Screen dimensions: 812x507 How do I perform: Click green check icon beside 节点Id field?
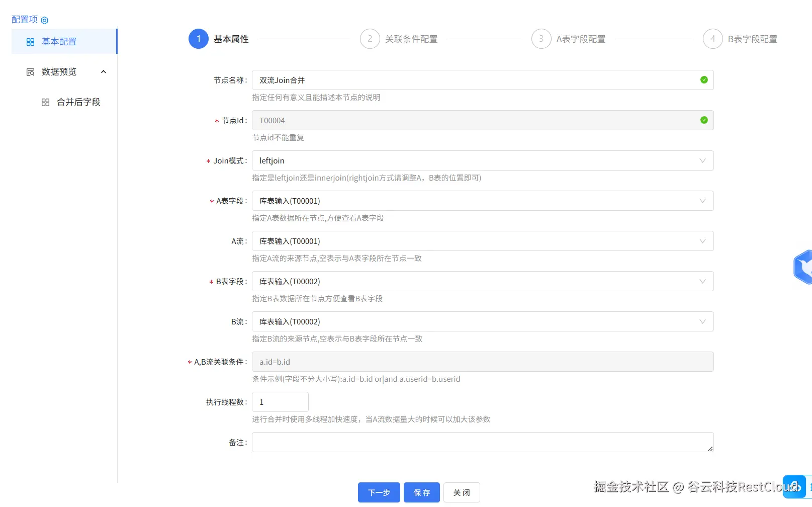(703, 120)
